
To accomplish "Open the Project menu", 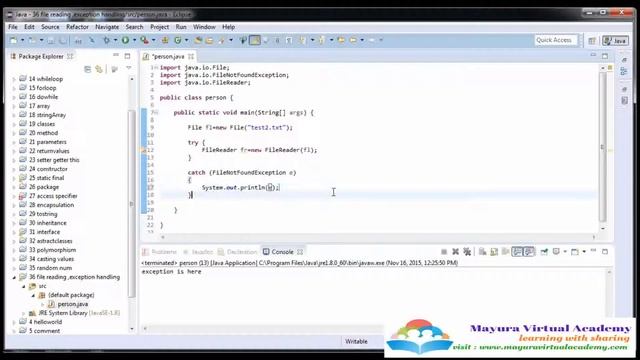I will (x=159, y=27).
